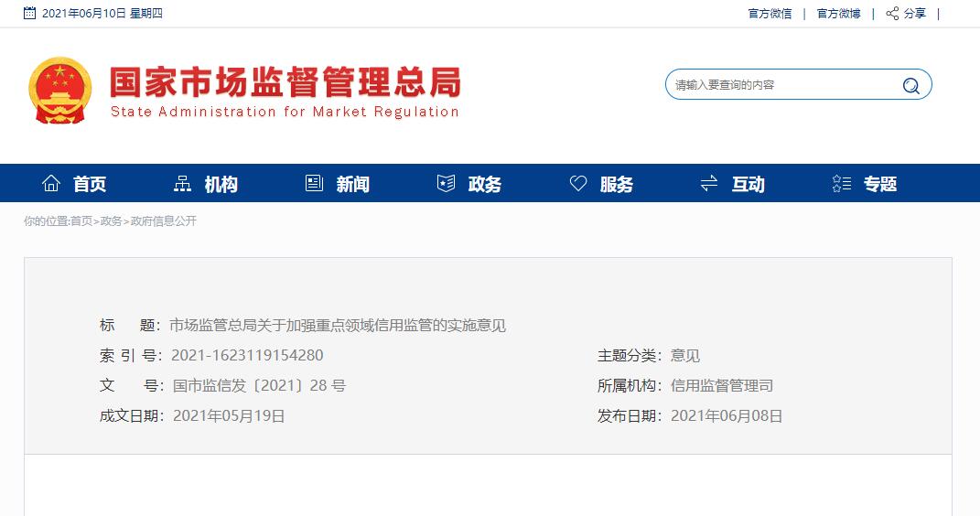
Task: Go to 政府信息公开 in the breadcrumb
Action: click(164, 221)
